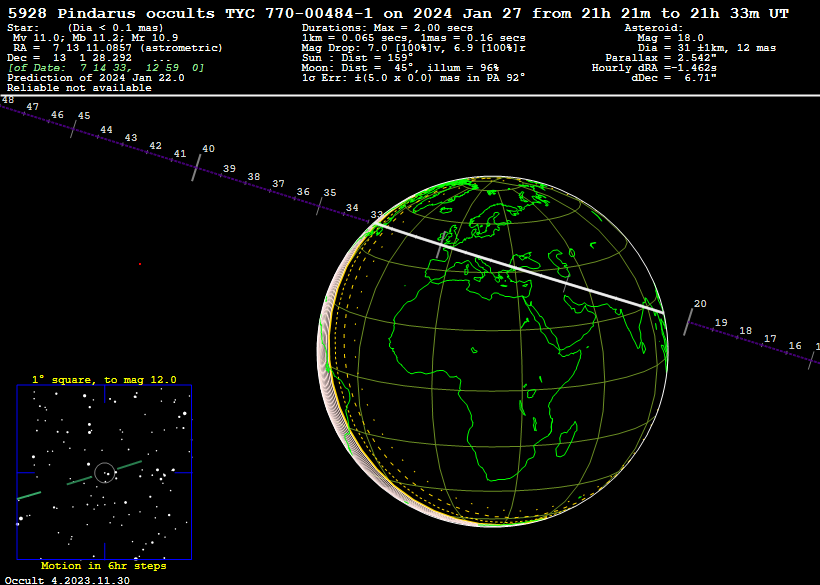Viewport: 820px width, 585px height.
Task: Select 'Hourly dRA =-1.462s' line
Action: (x=654, y=68)
